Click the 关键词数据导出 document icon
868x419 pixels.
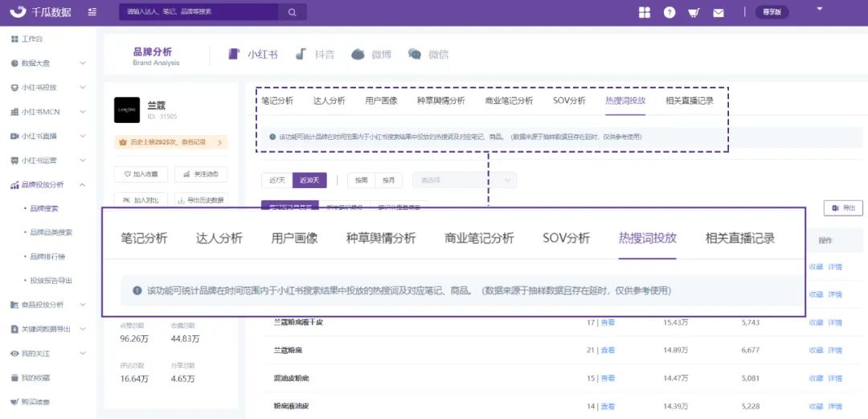(x=14, y=329)
